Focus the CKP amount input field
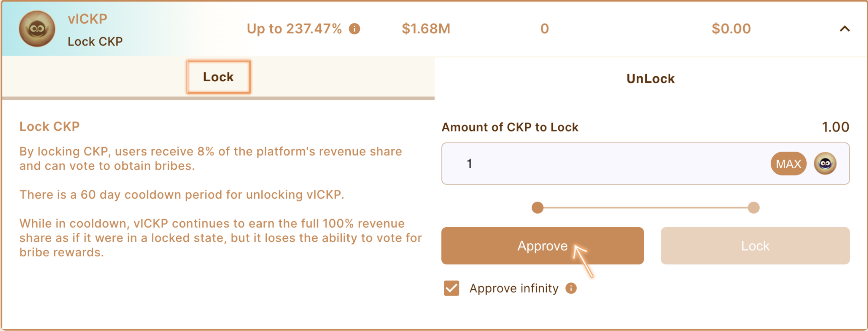The image size is (868, 331). click(x=607, y=164)
